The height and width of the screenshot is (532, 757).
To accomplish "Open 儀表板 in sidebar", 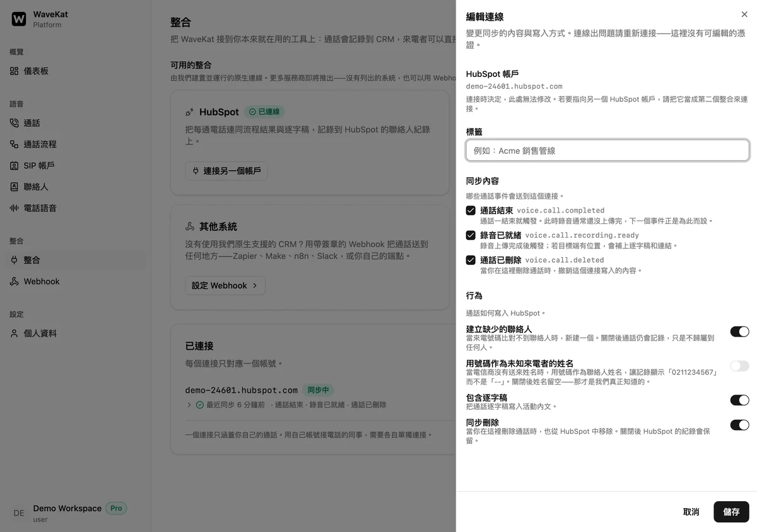I will [x=75, y=71].
